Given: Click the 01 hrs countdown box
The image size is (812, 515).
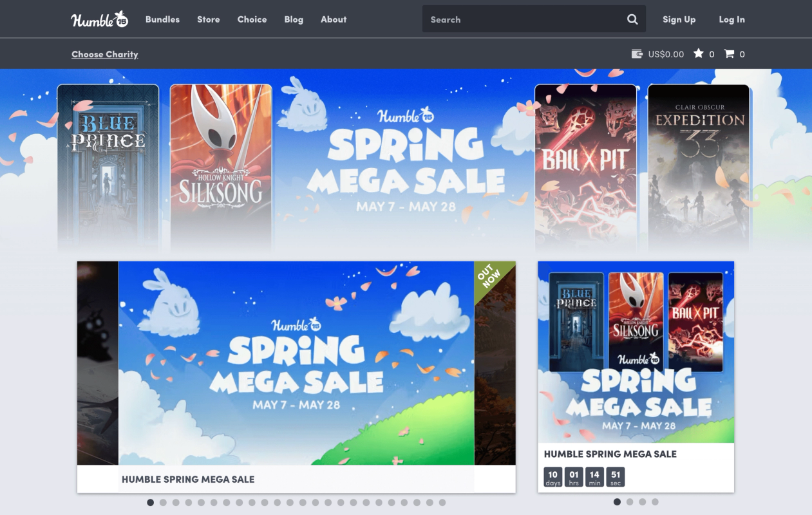Looking at the screenshot, I should 574,477.
